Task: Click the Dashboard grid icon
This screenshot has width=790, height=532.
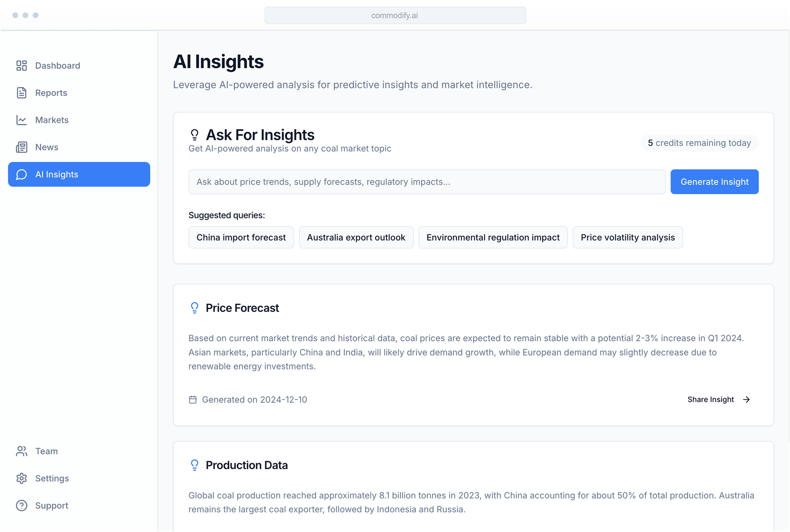Action: (x=21, y=65)
